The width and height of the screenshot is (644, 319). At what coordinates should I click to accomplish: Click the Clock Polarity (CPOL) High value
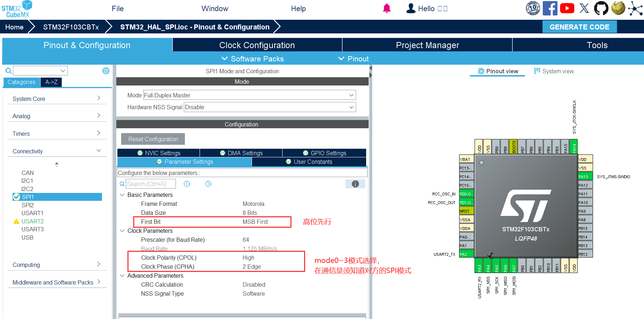(x=248, y=258)
